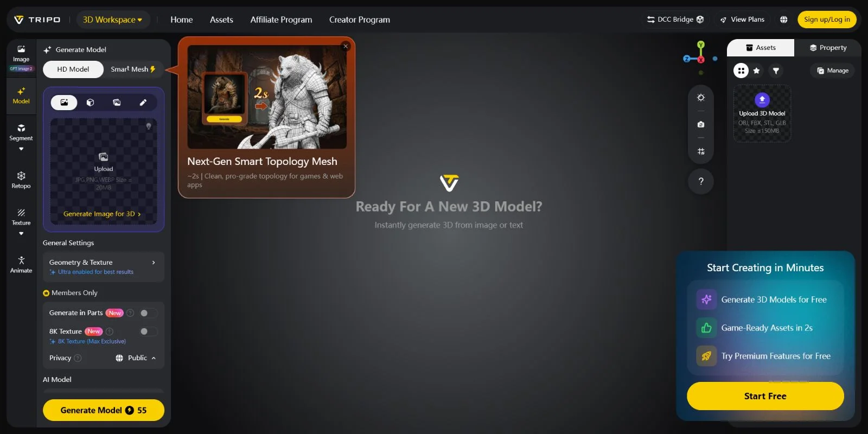Viewport: 868px width, 434px height.
Task: Click 'Ultra enabled for best results' text
Action: tap(95, 272)
